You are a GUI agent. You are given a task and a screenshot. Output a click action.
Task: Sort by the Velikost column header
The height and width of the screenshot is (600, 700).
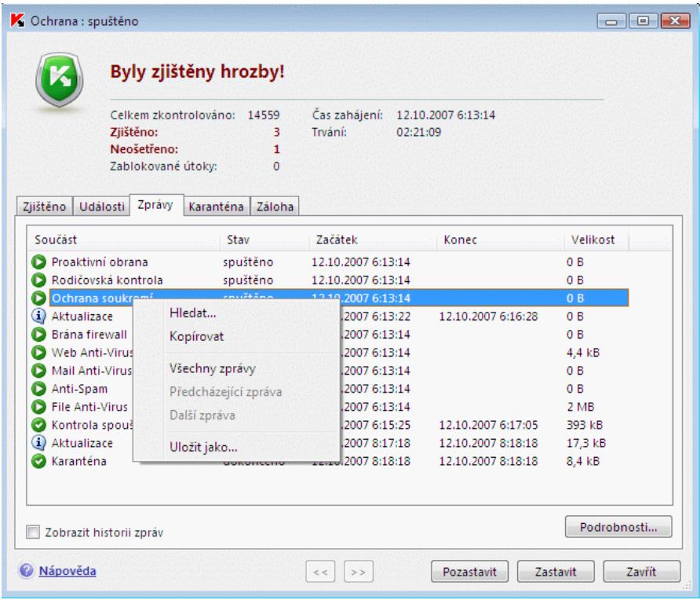[597, 240]
